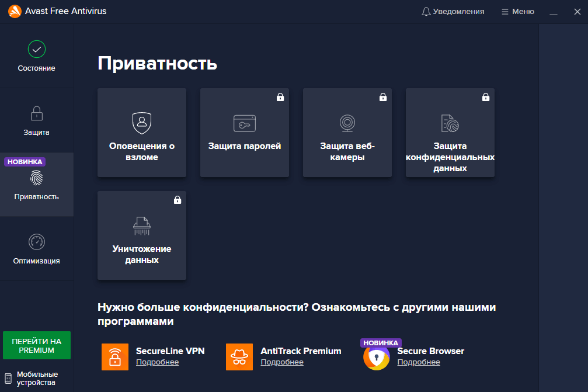Screen dimensions: 588x392
Task: Click the Secure Browser product name
Action: [430, 351]
